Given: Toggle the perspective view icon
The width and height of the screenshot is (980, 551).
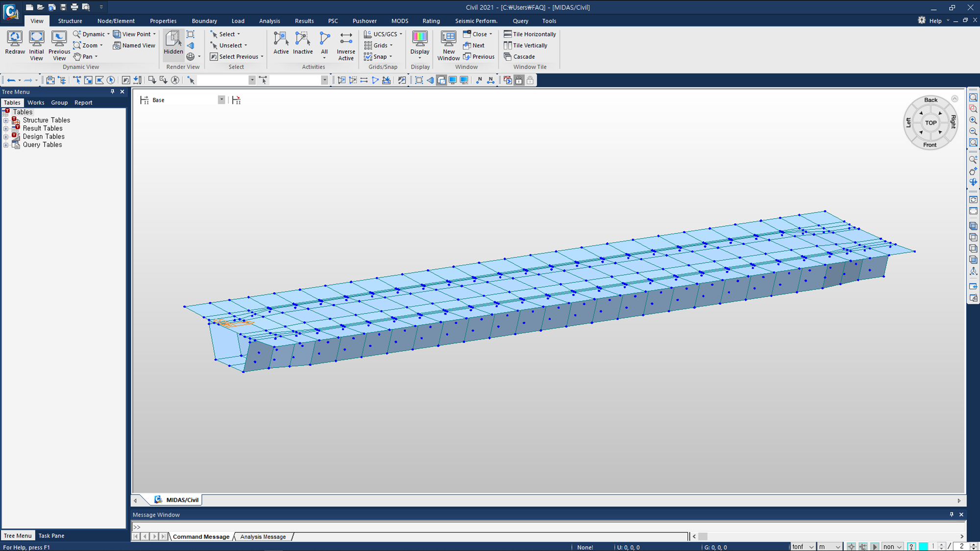Looking at the screenshot, I should pos(191,46).
